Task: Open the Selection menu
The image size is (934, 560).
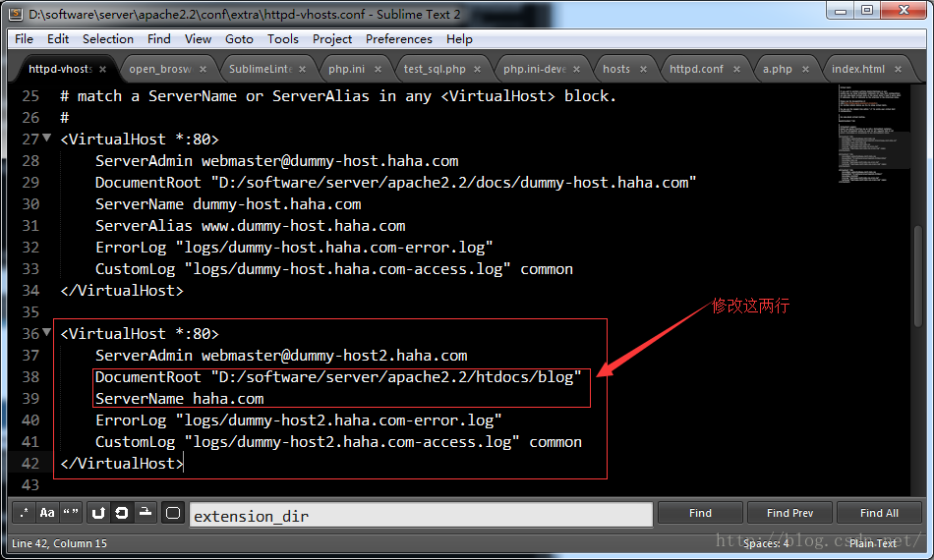Action: pyautogui.click(x=108, y=39)
